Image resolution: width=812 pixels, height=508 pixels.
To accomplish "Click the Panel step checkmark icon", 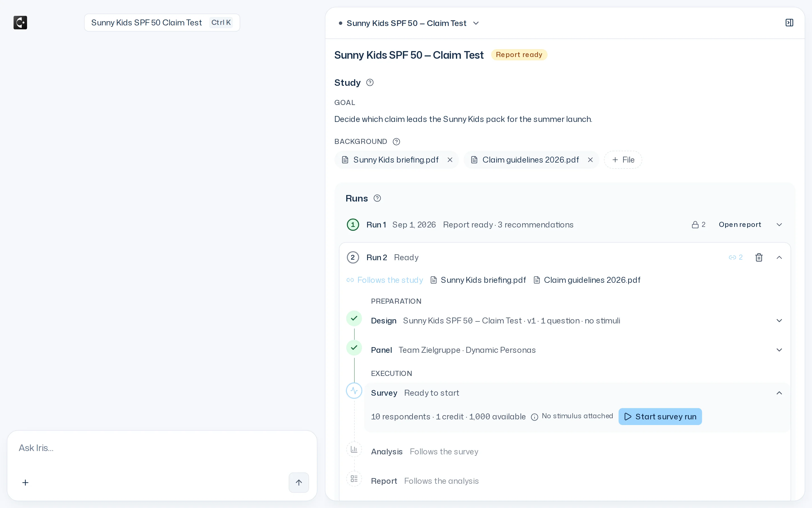I will (x=354, y=347).
